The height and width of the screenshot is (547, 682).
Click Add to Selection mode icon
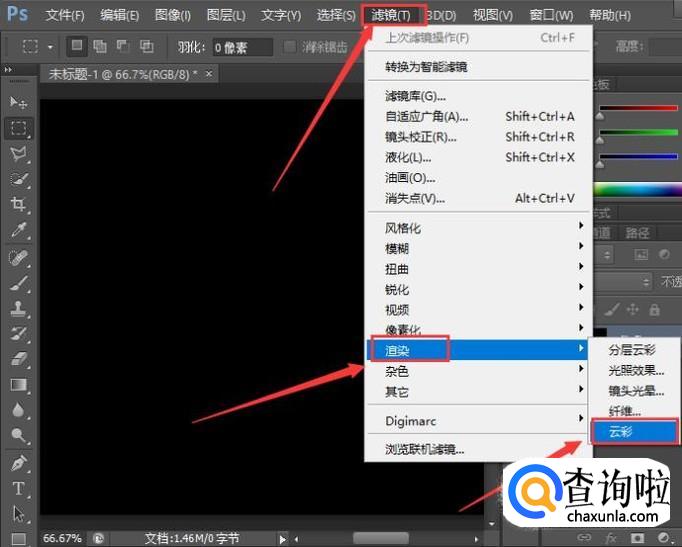(100, 46)
